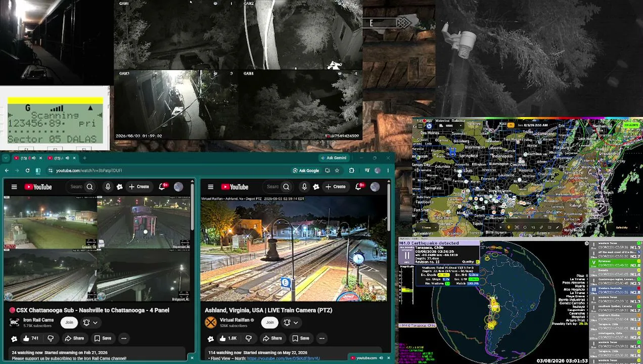
Task: Open the guide menu in right YouTube pane
Action: [210, 187]
